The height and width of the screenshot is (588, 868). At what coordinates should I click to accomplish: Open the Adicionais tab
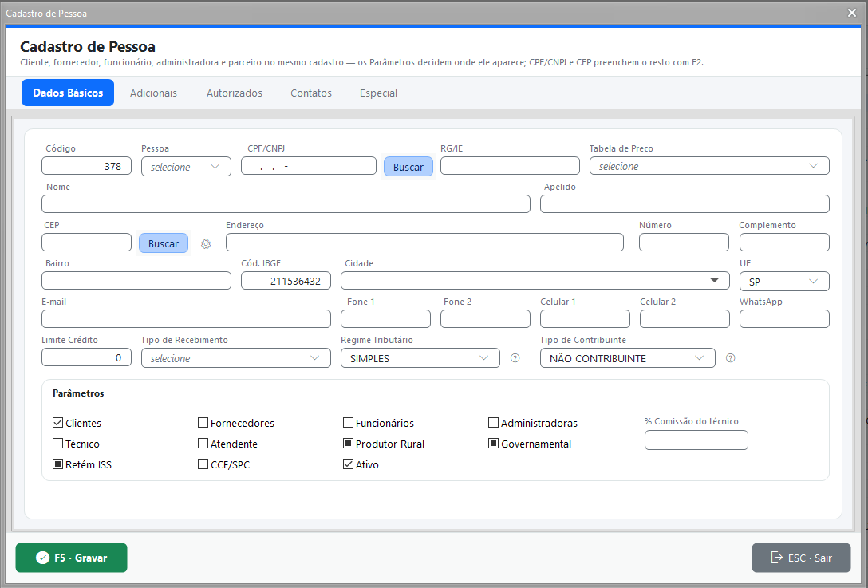click(153, 93)
